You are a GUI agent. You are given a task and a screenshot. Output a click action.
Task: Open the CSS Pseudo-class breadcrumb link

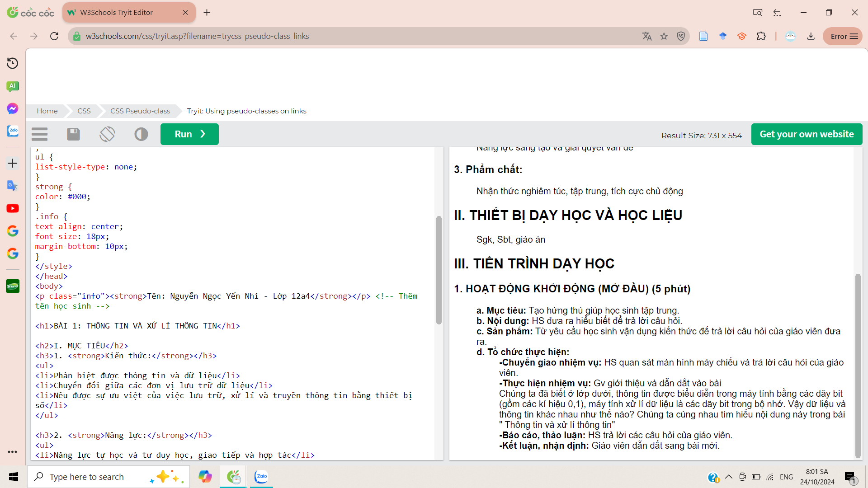coord(140,111)
